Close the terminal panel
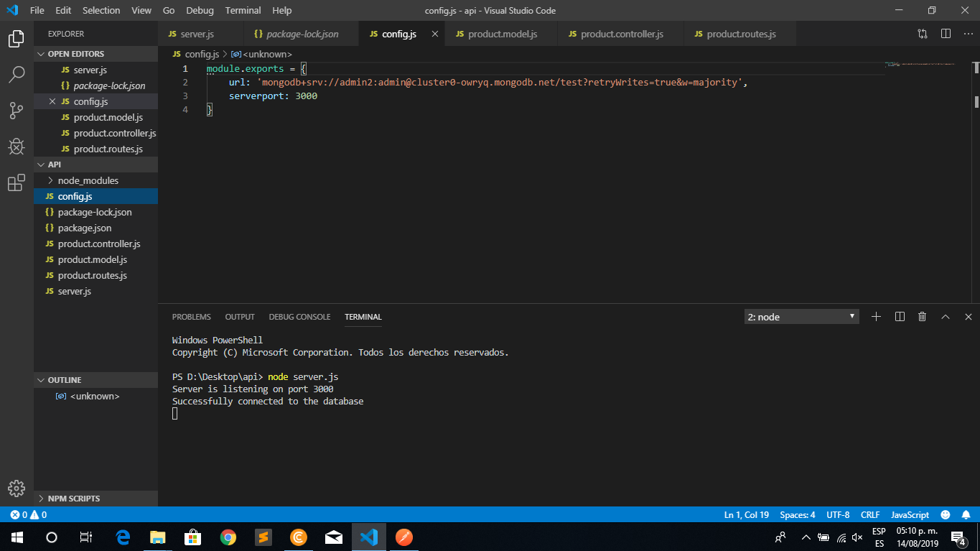 (x=968, y=317)
